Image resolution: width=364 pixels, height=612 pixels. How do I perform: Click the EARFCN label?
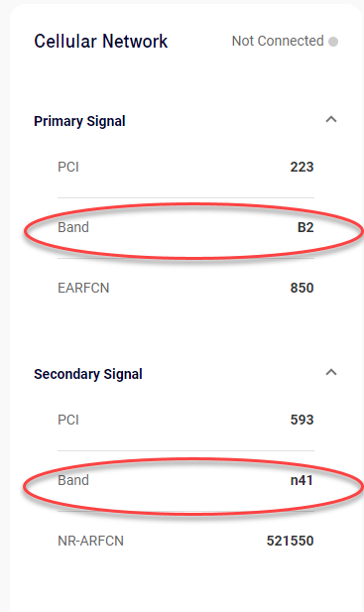pyautogui.click(x=83, y=288)
